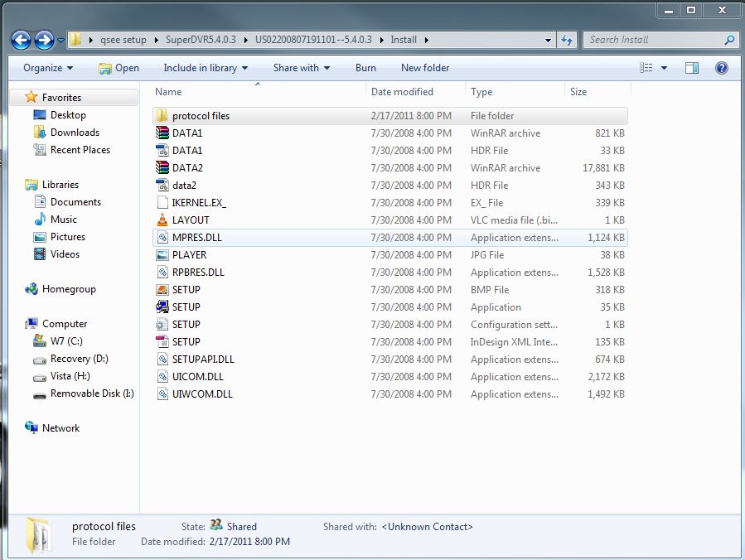The image size is (745, 560).
Task: Select W7 (C:) drive in sidebar
Action: (65, 341)
